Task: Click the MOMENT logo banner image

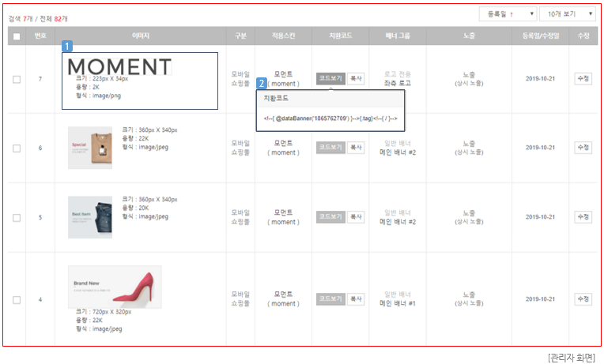Action: click(119, 67)
